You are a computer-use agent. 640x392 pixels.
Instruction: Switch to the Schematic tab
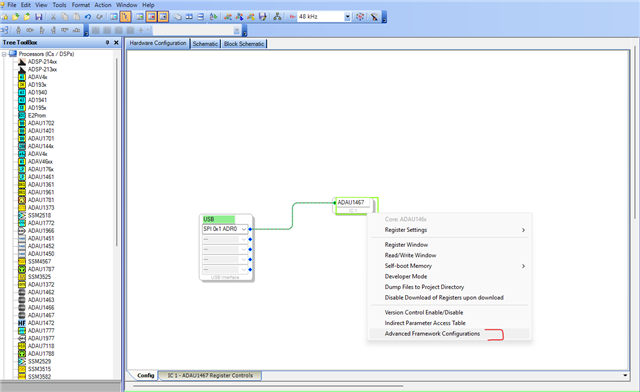click(x=205, y=44)
